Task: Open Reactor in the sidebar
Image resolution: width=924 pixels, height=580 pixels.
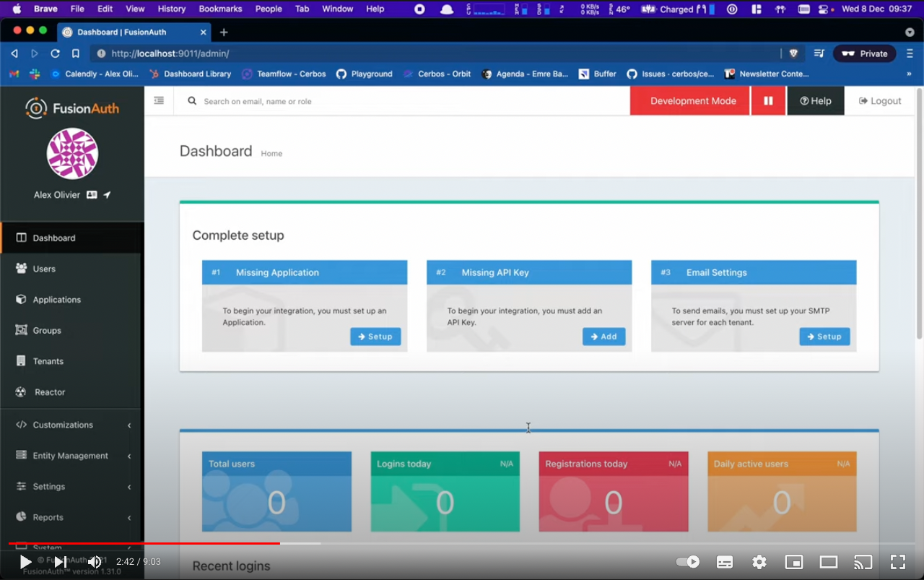Action: coord(72,392)
